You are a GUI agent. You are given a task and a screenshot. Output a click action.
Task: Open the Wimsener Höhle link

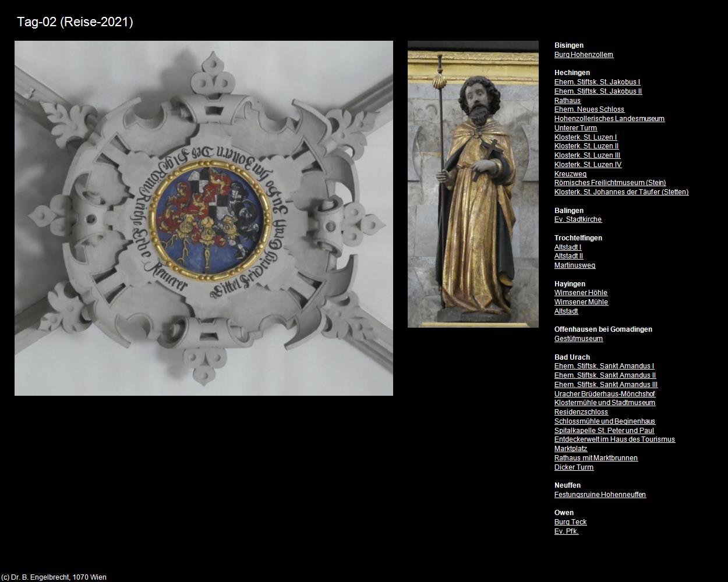click(x=581, y=293)
